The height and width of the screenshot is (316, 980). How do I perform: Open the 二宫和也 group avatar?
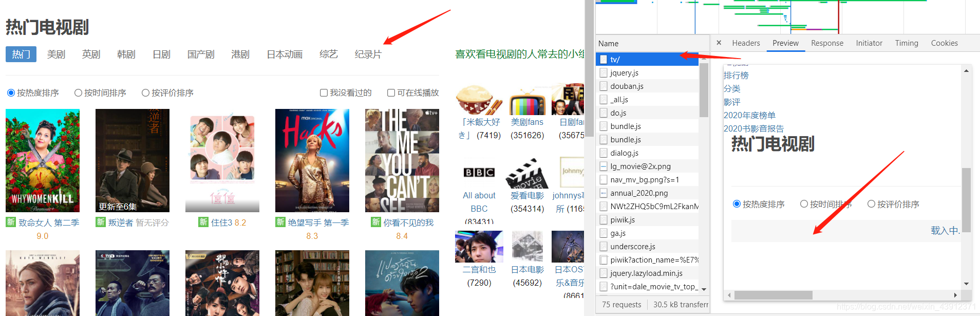[479, 247]
